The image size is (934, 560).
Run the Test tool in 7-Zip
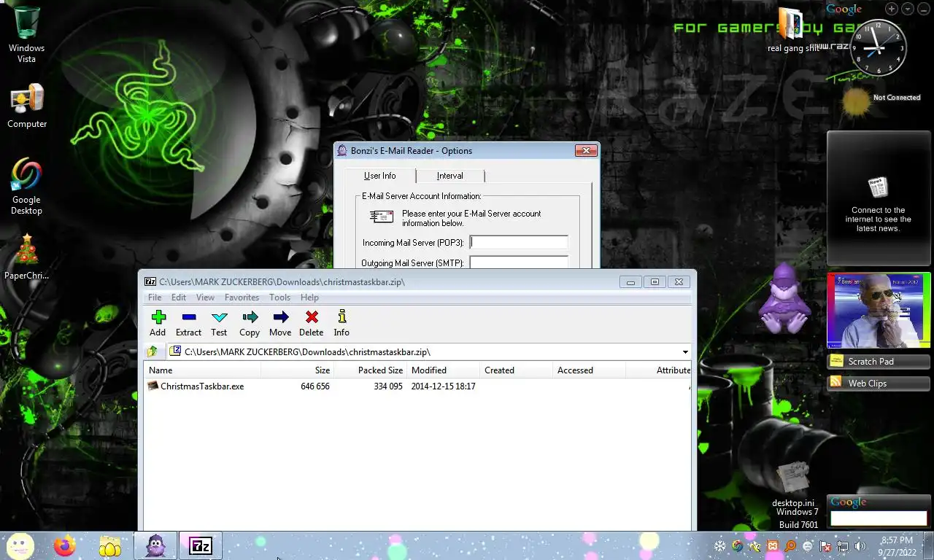click(x=219, y=323)
